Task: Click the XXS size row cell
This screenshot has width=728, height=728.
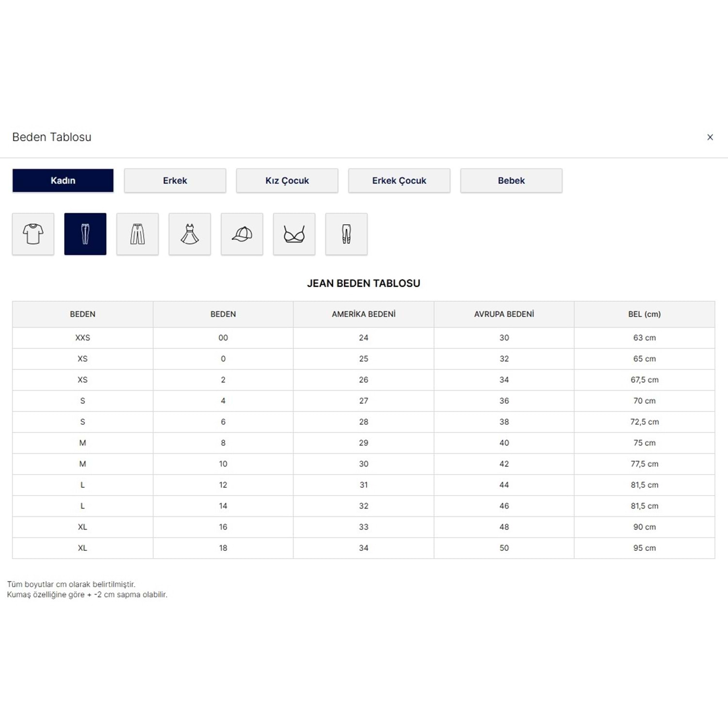Action: (x=83, y=338)
